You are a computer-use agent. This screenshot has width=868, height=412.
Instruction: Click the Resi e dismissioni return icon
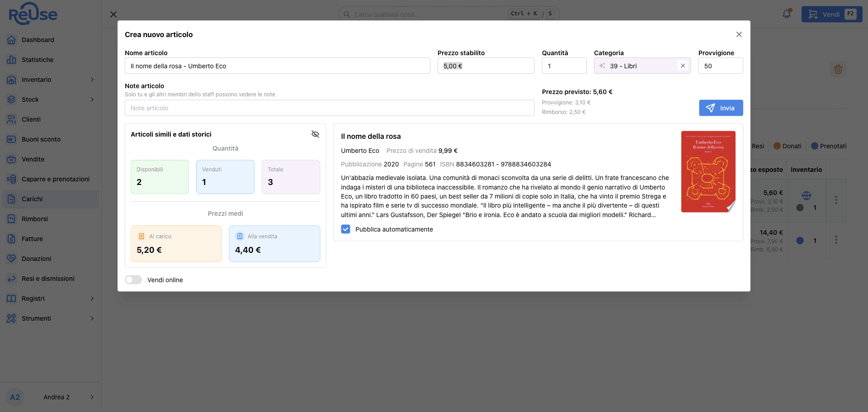(11, 279)
